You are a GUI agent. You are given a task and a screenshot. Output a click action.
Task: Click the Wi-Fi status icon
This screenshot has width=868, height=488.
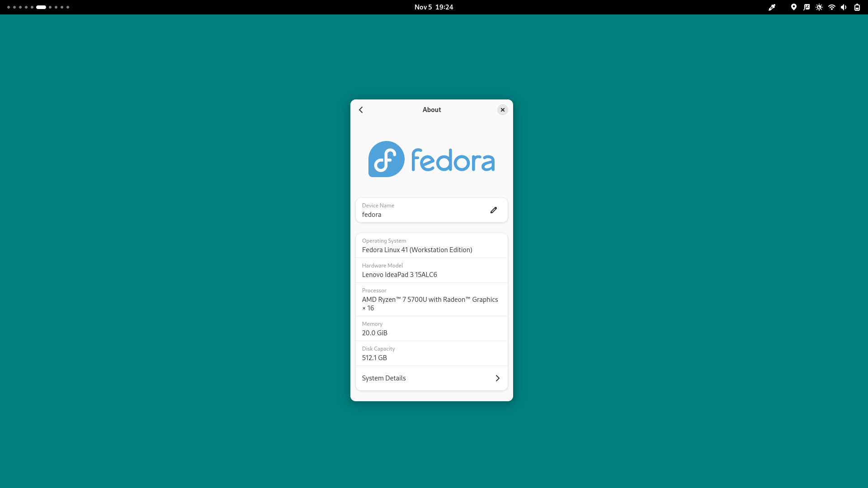(832, 7)
